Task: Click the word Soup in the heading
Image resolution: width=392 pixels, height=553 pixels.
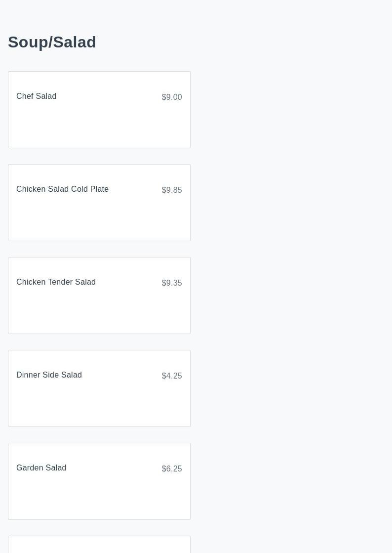Action: tap(27, 43)
